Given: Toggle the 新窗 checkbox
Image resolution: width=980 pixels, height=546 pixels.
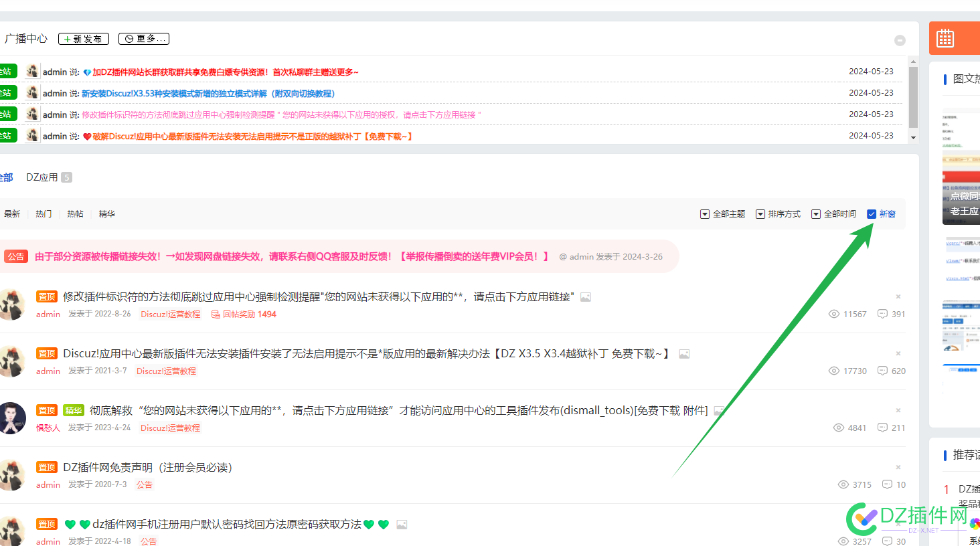Looking at the screenshot, I should point(872,214).
